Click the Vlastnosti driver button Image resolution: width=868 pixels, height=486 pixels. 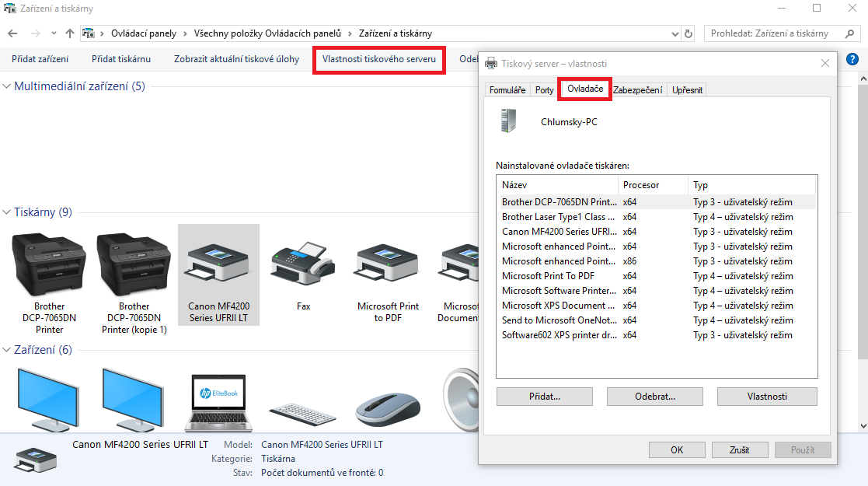click(767, 397)
